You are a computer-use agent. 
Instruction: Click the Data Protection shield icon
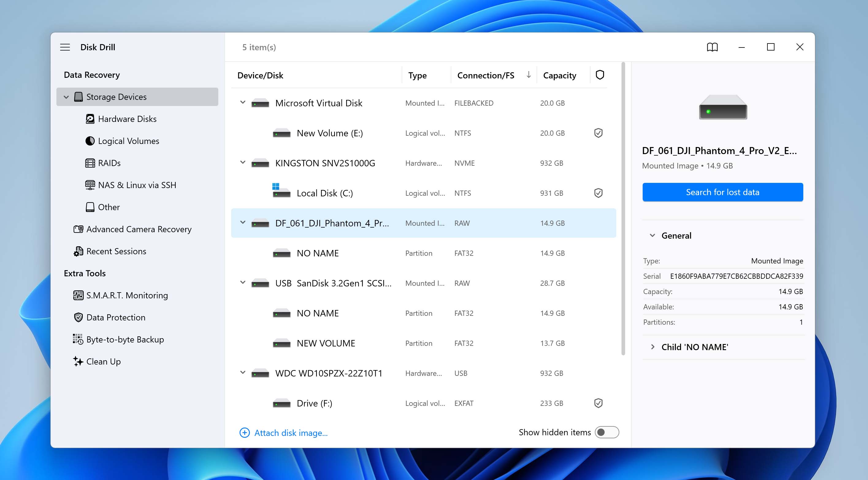click(x=78, y=317)
